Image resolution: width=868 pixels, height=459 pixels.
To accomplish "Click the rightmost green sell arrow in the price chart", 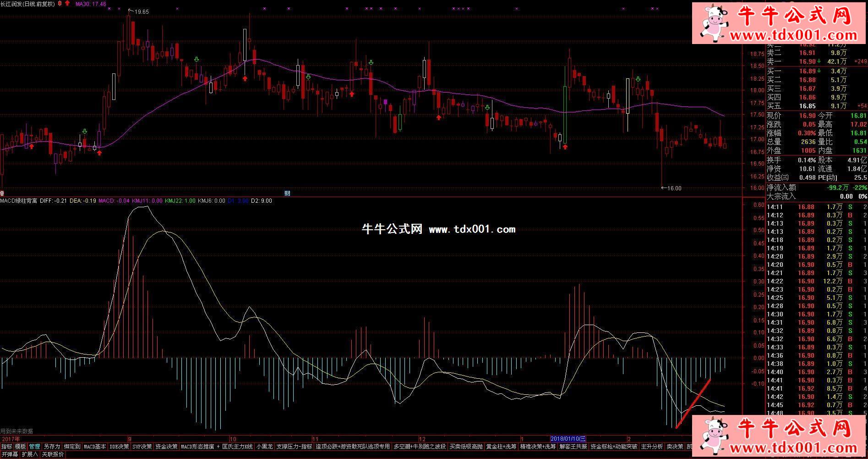I will click(638, 80).
